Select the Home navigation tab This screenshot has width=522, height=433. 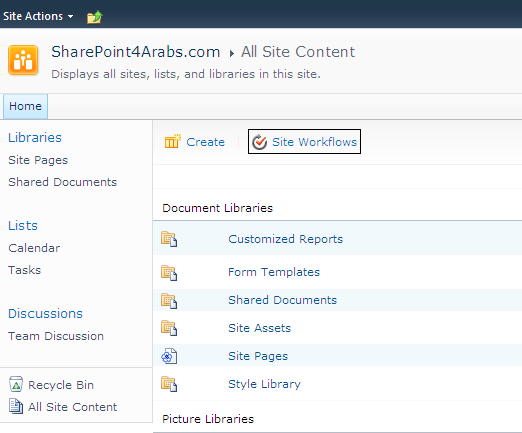25,106
